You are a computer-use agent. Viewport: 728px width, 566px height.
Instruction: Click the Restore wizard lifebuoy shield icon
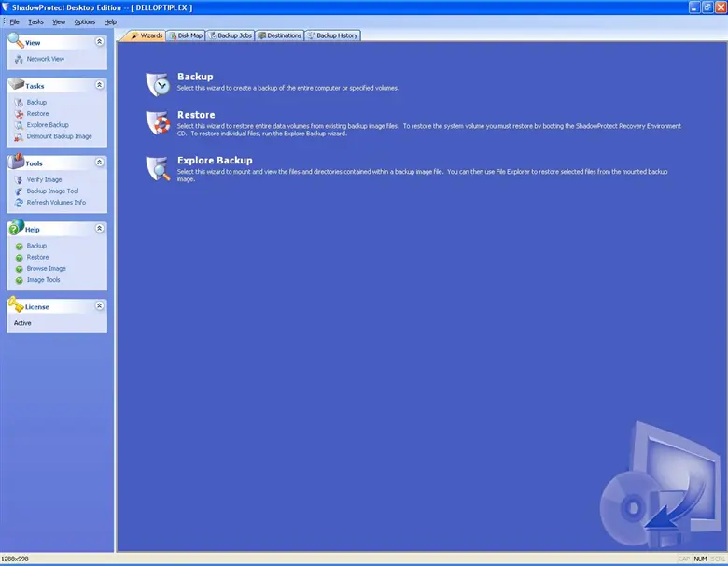click(159, 122)
